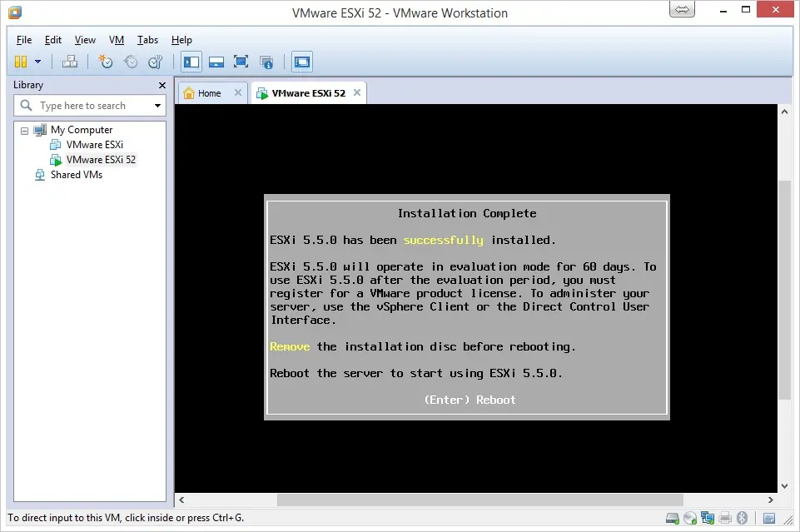Open the Tabs menu
Image resolution: width=800 pixels, height=532 pixels.
click(x=147, y=40)
